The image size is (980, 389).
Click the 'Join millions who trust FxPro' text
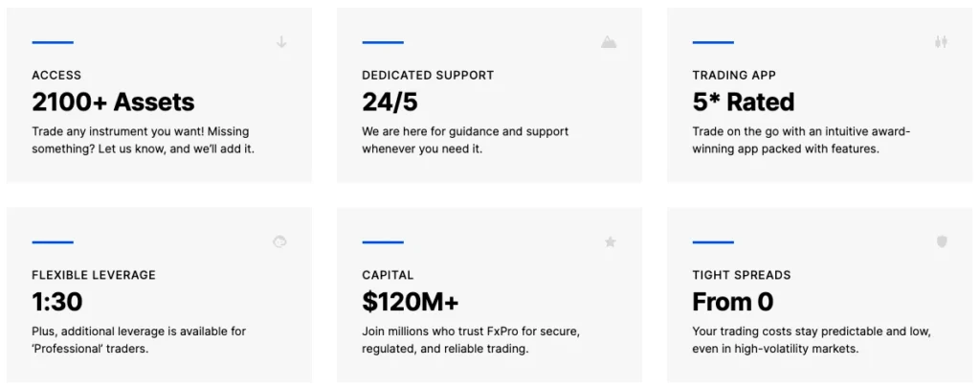(x=475, y=339)
